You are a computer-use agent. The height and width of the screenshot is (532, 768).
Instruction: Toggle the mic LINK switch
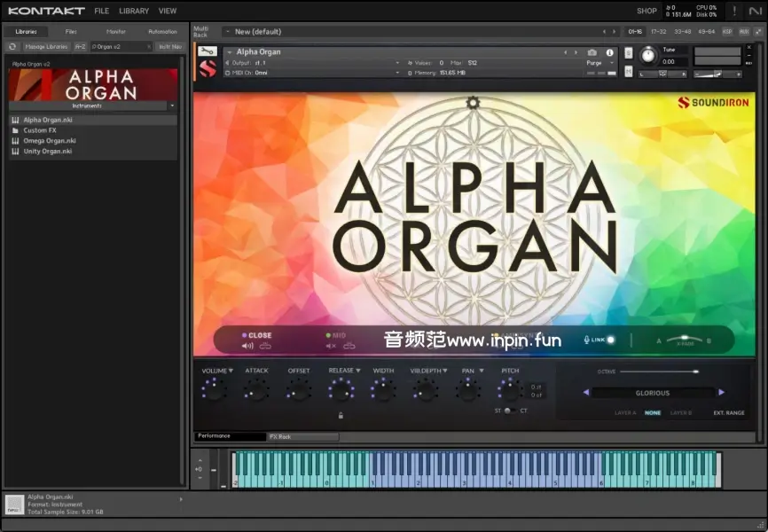pos(610,340)
